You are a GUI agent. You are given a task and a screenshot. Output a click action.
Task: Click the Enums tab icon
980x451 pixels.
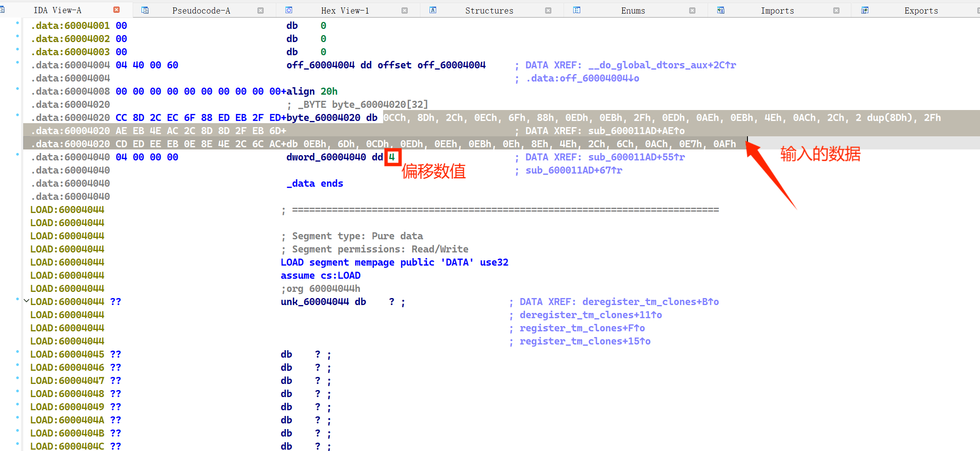pos(577,10)
